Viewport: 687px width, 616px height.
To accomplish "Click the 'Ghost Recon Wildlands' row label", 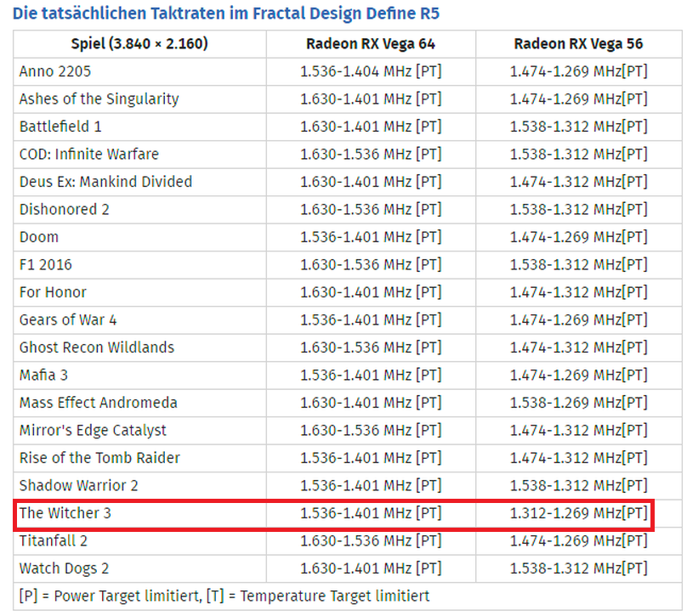I will click(97, 348).
